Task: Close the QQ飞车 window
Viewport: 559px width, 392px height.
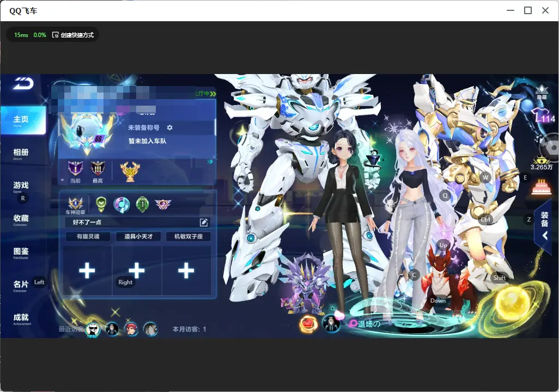Action: [x=545, y=10]
